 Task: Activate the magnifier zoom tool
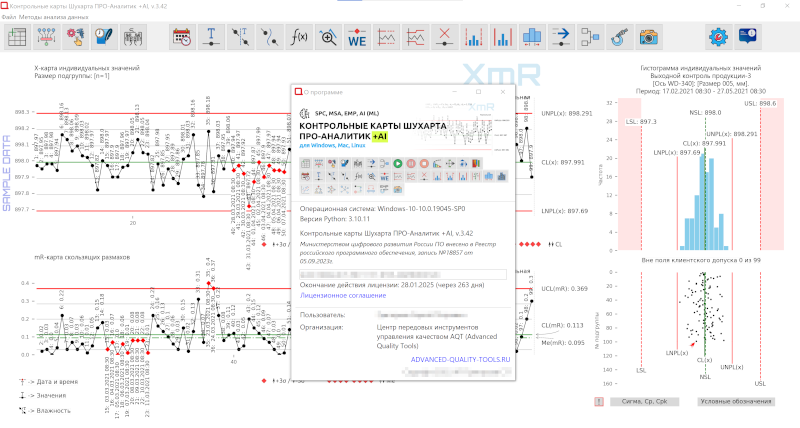click(x=327, y=39)
